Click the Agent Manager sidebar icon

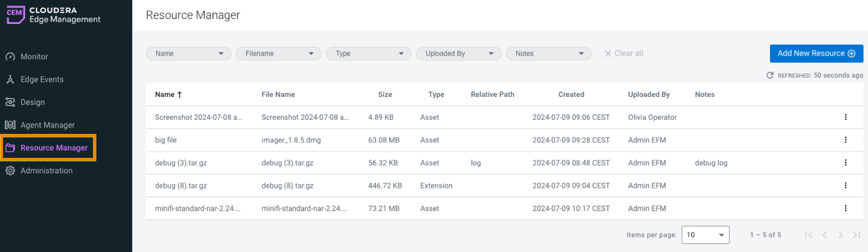[x=10, y=125]
